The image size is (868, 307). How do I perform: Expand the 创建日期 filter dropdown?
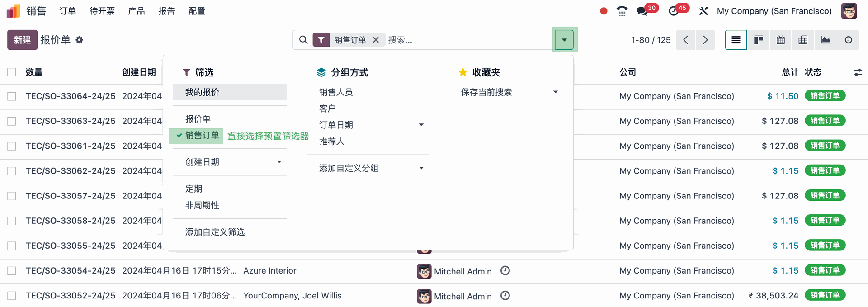pos(279,162)
